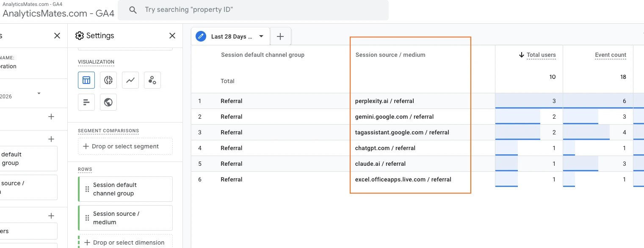Select the Donut chart visualization icon
This screenshot has width=644, height=248.
click(x=108, y=80)
